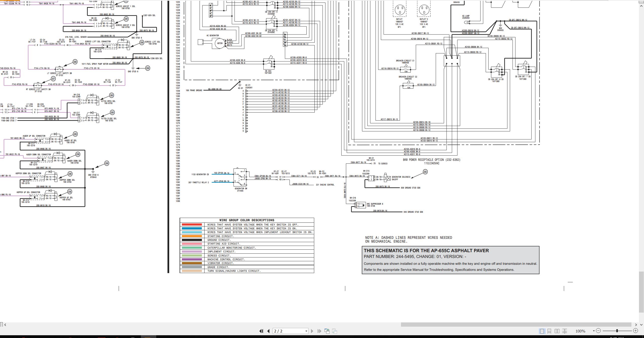Click '221 ENGINE CONTROL' label

click(325, 185)
